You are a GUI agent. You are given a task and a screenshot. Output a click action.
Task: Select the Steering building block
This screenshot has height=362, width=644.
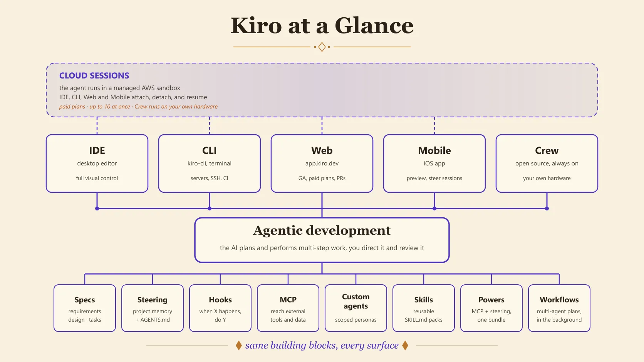(x=153, y=308)
